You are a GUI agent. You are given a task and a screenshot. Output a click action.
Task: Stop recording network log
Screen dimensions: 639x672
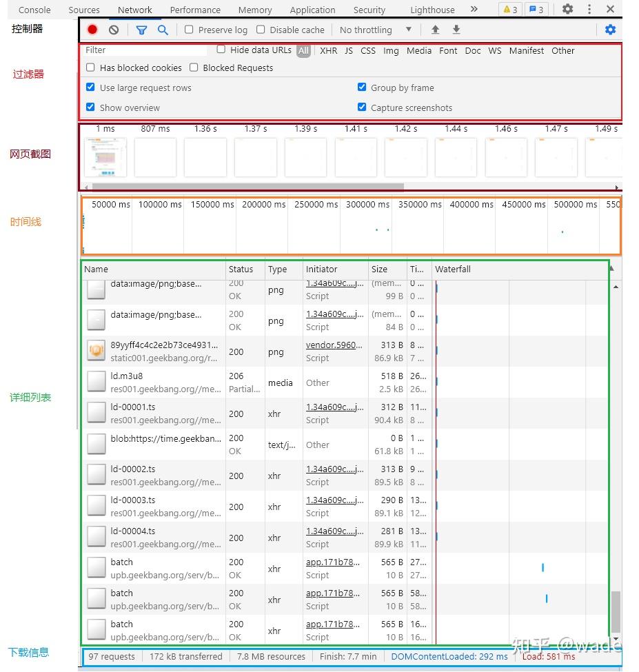(x=93, y=30)
